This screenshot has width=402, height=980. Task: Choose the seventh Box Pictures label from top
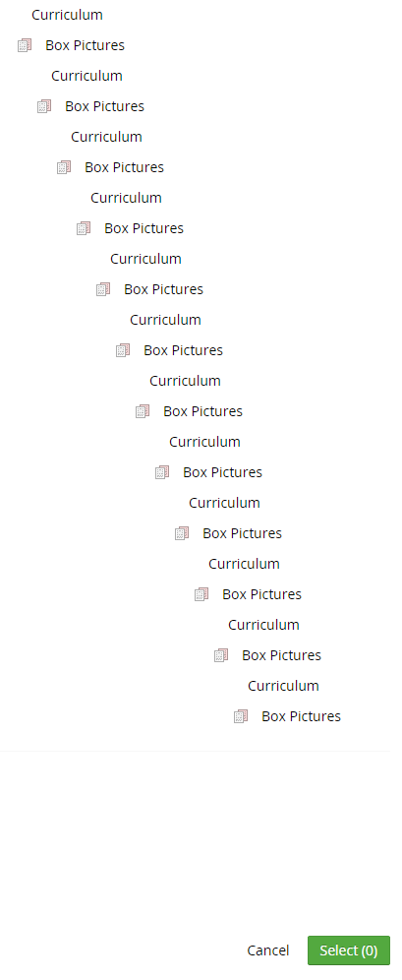pyautogui.click(x=202, y=411)
